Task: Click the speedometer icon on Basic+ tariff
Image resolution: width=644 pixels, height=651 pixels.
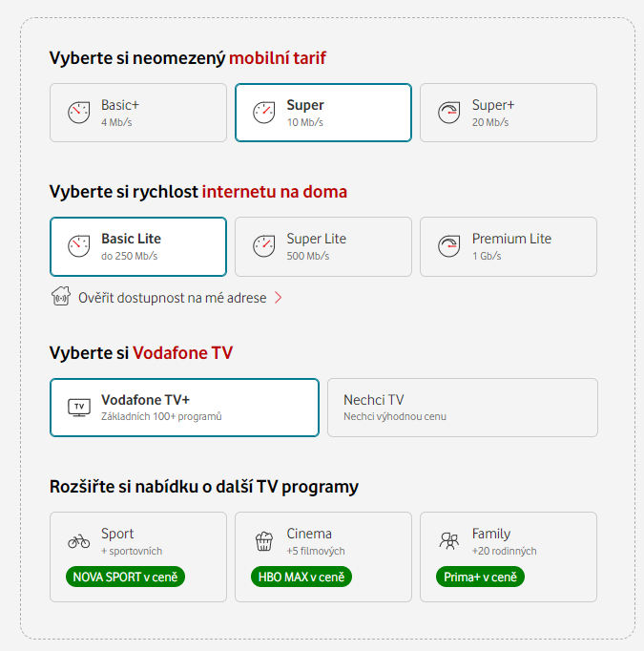Action: click(78, 113)
